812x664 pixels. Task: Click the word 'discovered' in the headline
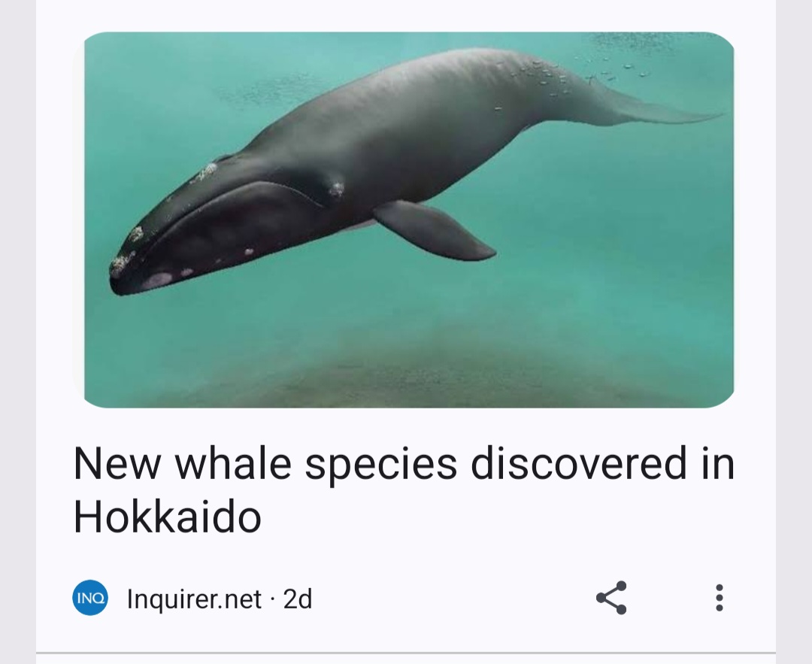click(x=580, y=463)
